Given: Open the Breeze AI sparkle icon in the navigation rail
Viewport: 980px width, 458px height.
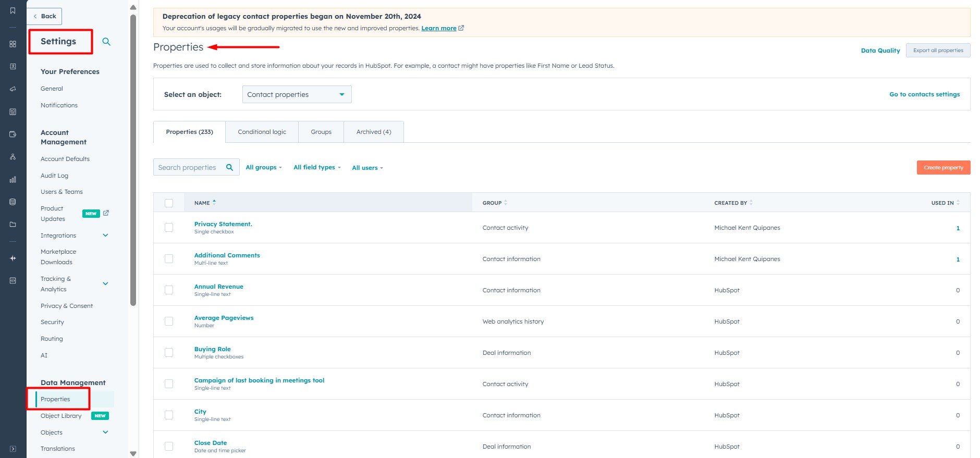Looking at the screenshot, I should point(13,258).
